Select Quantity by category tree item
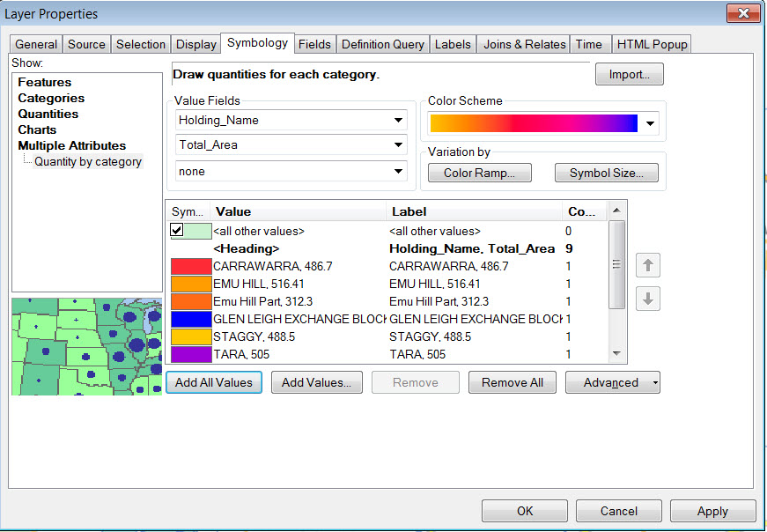 [x=88, y=161]
